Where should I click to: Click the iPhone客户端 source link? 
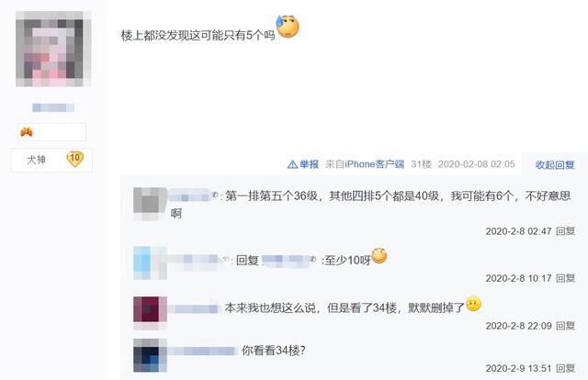(x=374, y=164)
